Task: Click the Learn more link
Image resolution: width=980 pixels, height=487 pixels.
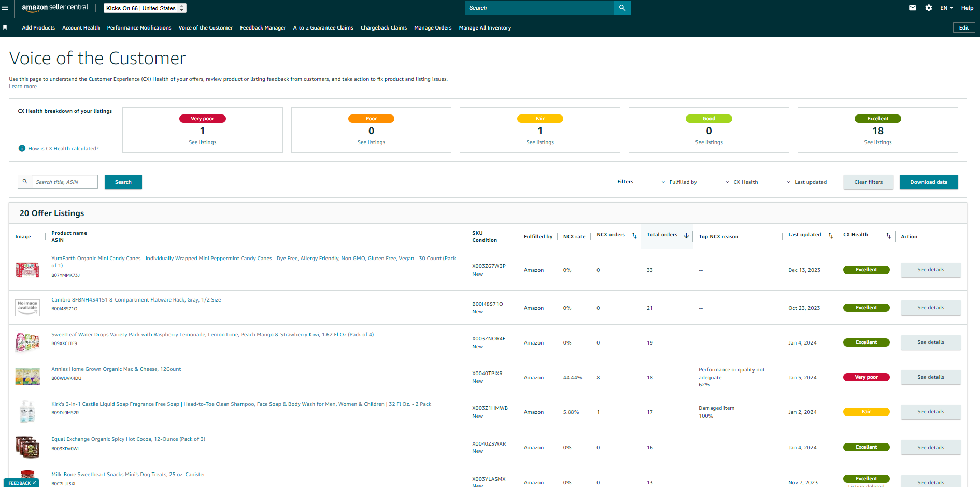Action: tap(23, 87)
